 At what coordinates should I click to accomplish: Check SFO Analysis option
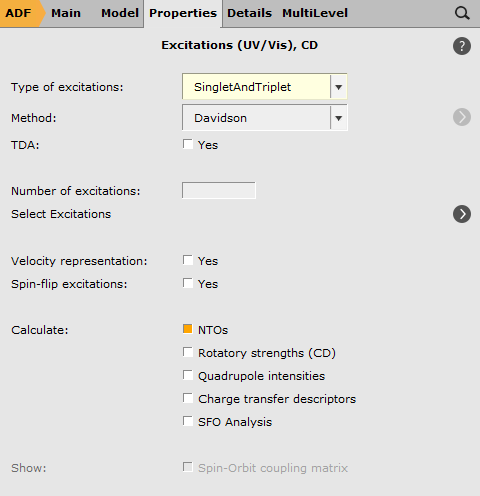188,421
